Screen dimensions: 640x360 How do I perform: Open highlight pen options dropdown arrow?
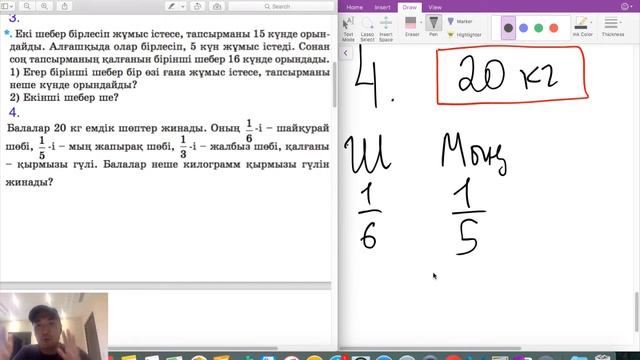(x=183, y=7)
